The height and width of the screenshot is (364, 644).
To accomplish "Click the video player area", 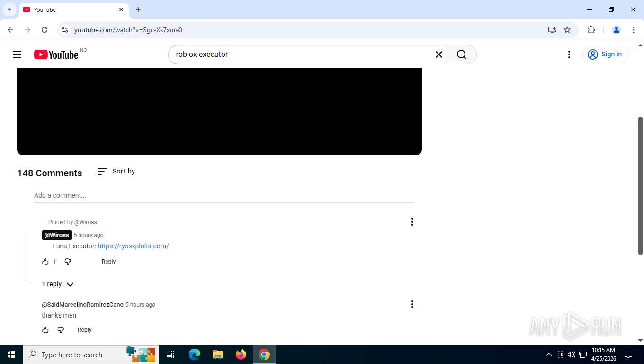I will point(219,111).
